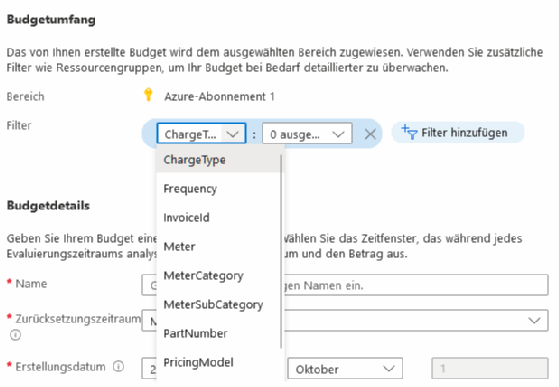Click the day field showing 1
The image size is (559, 387).
coord(490,368)
